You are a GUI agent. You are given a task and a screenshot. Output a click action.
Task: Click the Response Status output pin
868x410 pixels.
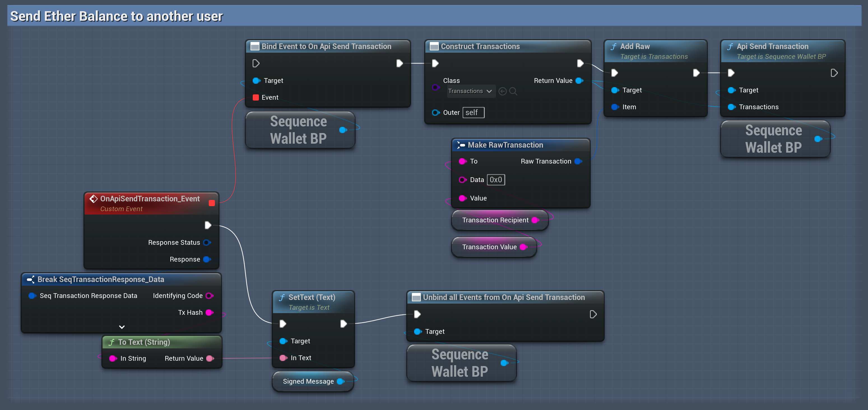[207, 243]
